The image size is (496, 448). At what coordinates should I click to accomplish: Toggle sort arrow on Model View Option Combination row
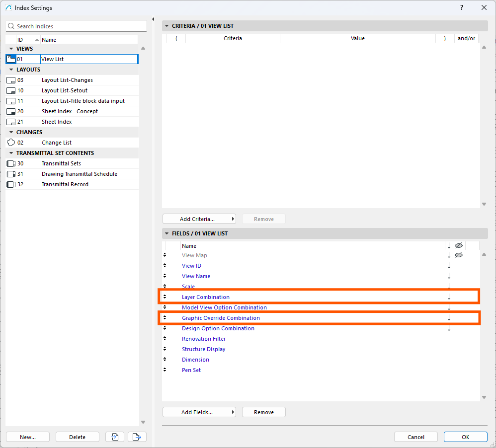coord(449,307)
